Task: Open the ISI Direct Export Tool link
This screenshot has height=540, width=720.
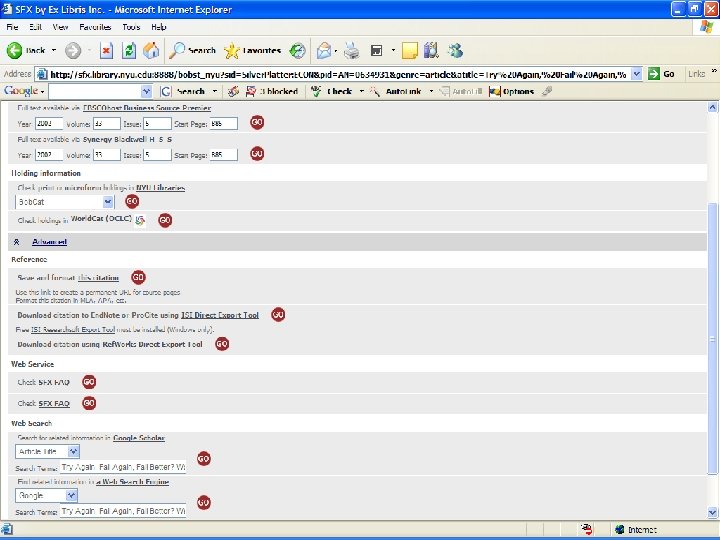Action: point(219,315)
